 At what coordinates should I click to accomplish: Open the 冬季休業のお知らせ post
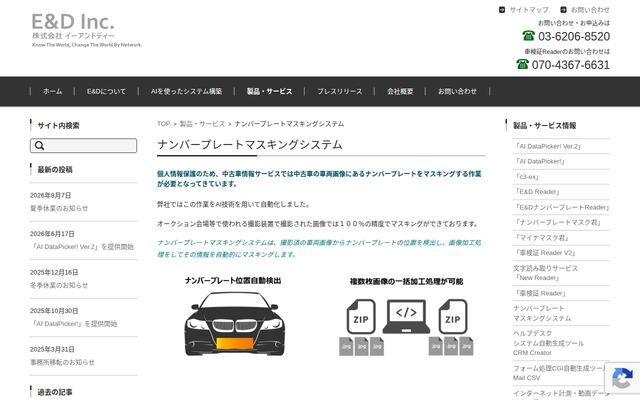pos(59,285)
